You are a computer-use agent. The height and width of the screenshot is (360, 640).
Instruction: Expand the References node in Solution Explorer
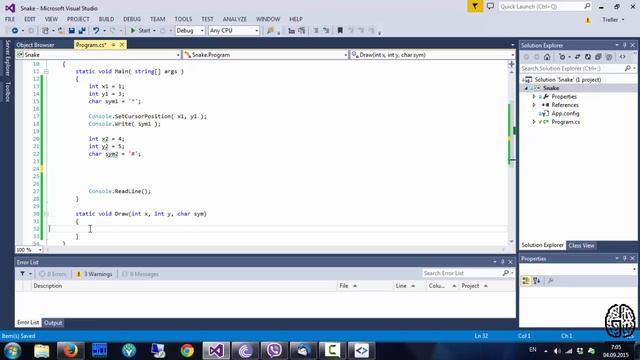point(534,105)
